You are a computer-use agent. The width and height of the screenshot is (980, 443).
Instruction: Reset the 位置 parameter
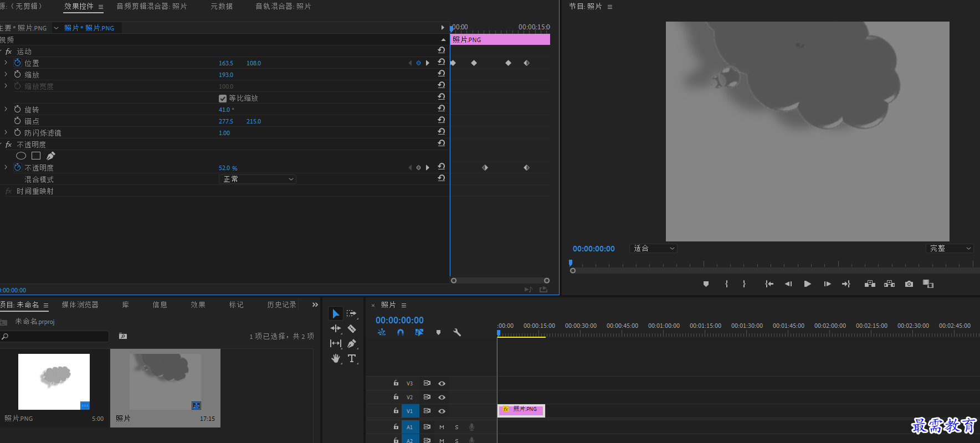pyautogui.click(x=442, y=63)
